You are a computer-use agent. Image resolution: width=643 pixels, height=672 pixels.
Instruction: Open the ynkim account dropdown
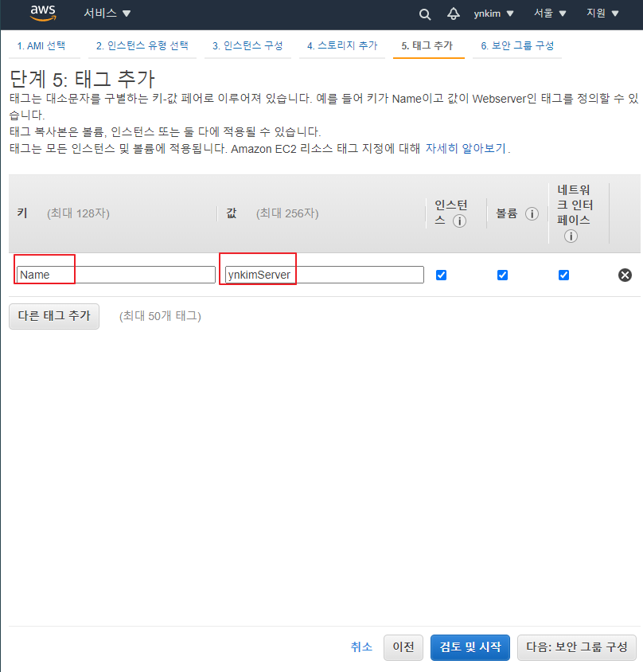coord(493,14)
